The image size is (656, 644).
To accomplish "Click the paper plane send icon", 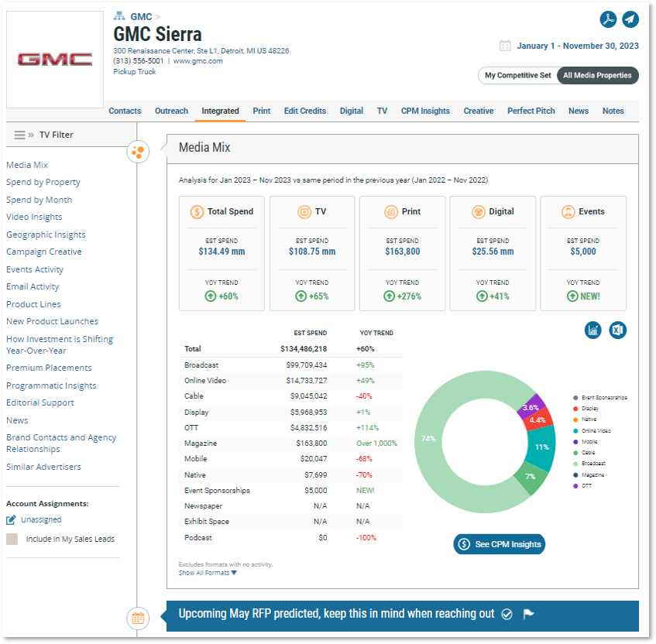I will 630,19.
